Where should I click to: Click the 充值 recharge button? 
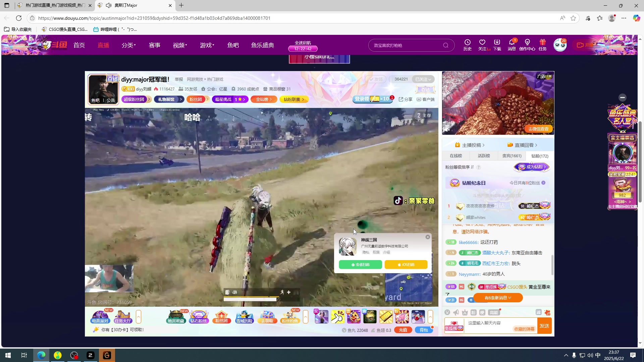click(x=403, y=330)
